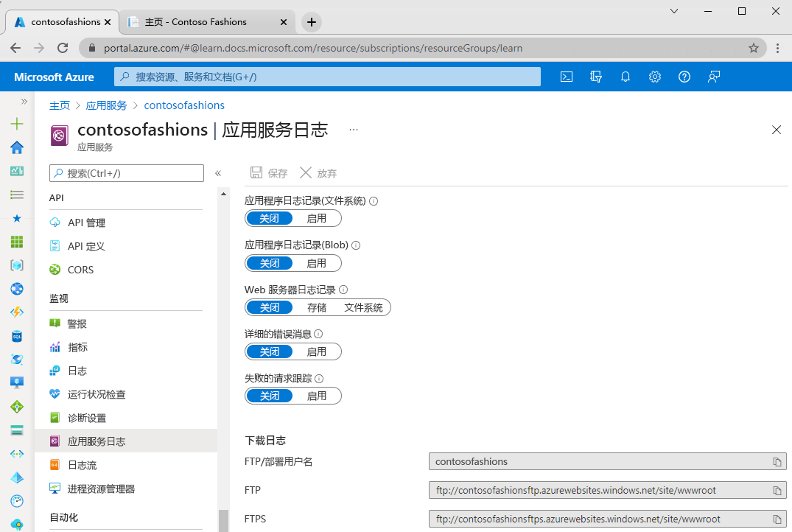792x532 pixels.
Task: Open Cloud Shell from the top bar
Action: tap(567, 77)
